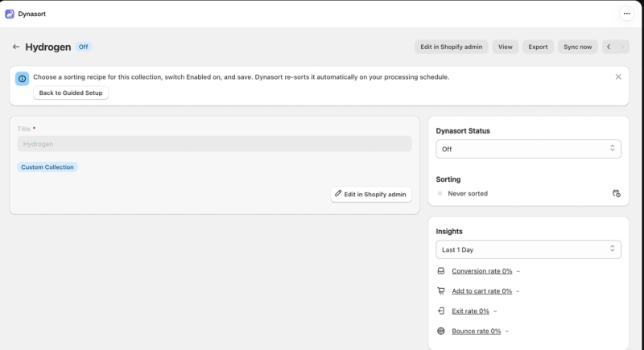Open the Insights Last 1 Day dropdown
The width and height of the screenshot is (644, 350).
pyautogui.click(x=528, y=249)
